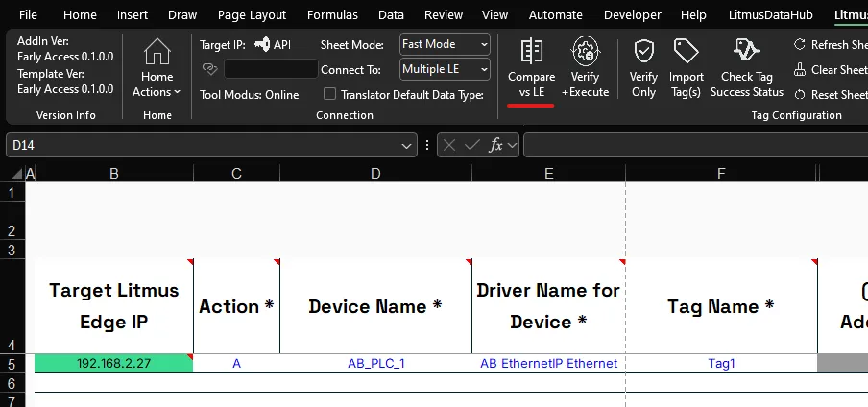Click cell with 192.168.2.27
Screen dimensions: 868x407
[114, 363]
